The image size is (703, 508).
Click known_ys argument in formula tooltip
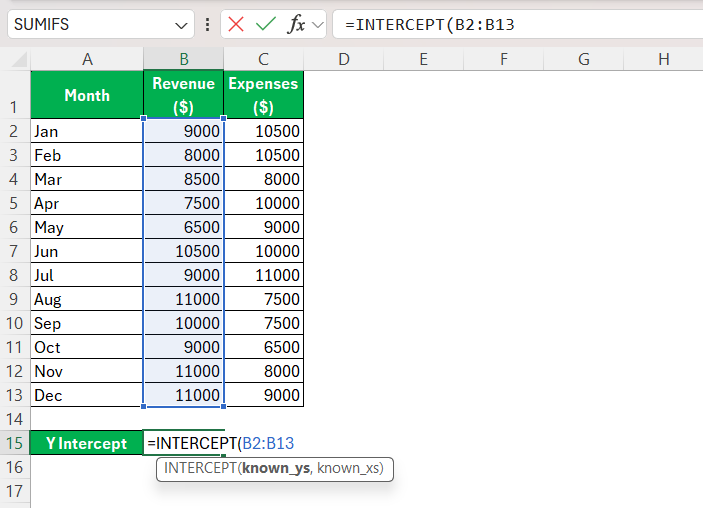(x=276, y=468)
